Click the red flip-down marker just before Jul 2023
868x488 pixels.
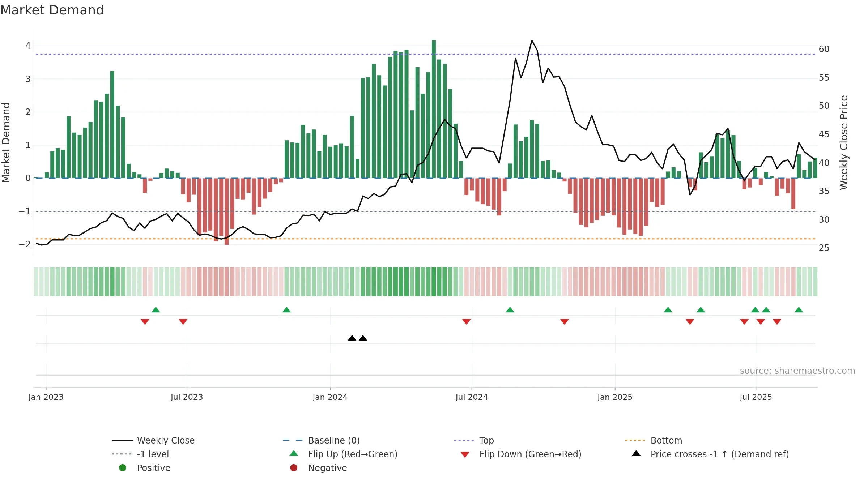pos(183,322)
